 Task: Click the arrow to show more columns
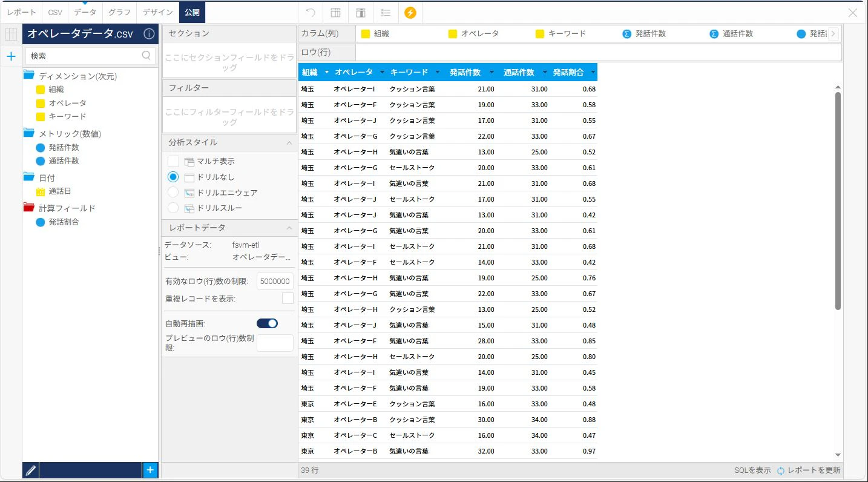click(x=833, y=34)
